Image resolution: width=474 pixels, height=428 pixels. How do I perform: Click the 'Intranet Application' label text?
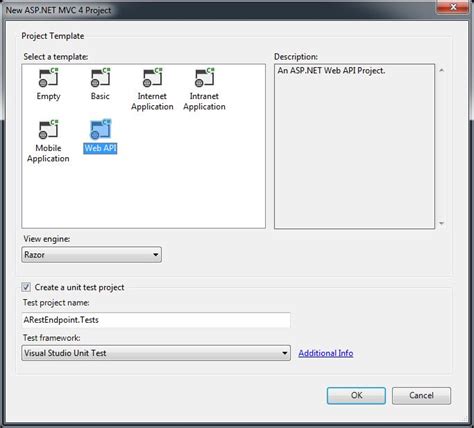[x=204, y=101]
